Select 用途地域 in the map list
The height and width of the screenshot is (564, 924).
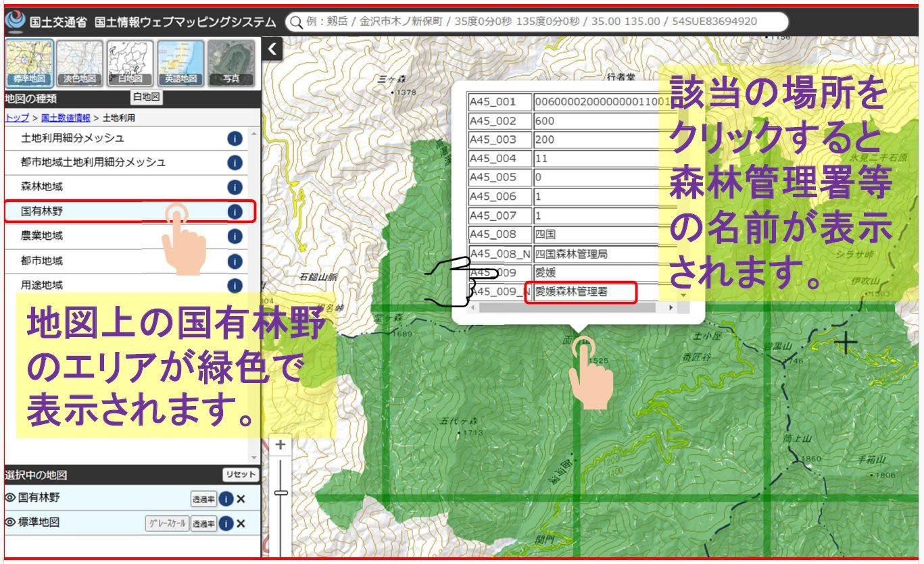(126, 285)
